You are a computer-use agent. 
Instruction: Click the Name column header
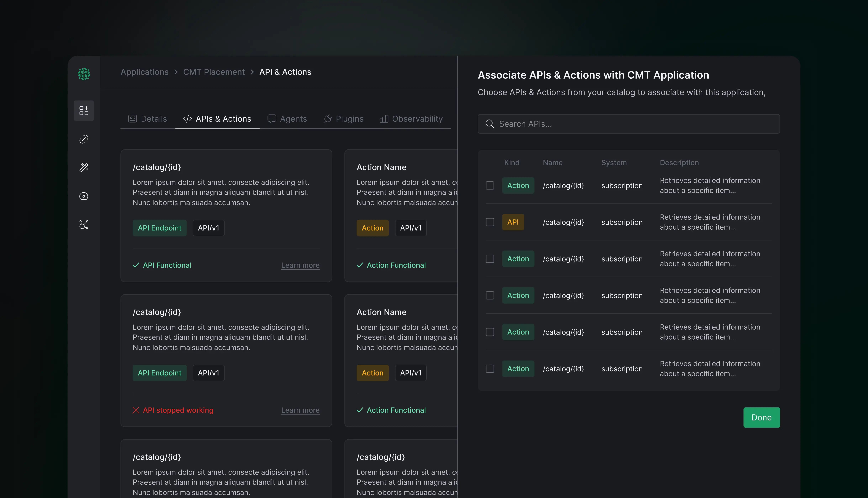pyautogui.click(x=553, y=162)
